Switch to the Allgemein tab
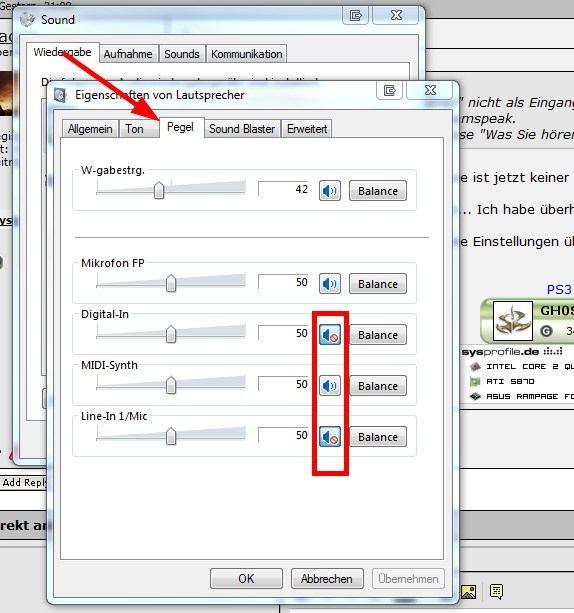The height and width of the screenshot is (613, 574). pos(90,129)
